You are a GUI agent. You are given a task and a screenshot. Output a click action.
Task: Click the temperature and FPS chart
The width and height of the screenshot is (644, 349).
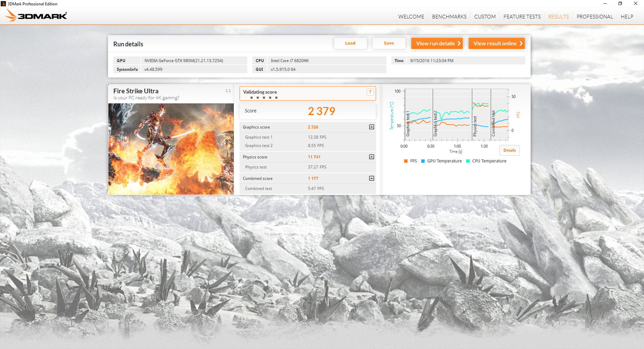457,115
